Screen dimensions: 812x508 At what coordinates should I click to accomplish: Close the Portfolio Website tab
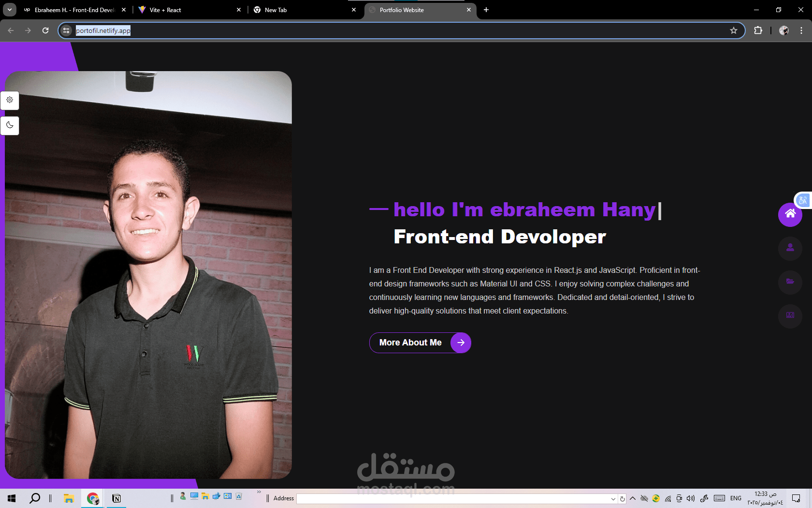469,10
